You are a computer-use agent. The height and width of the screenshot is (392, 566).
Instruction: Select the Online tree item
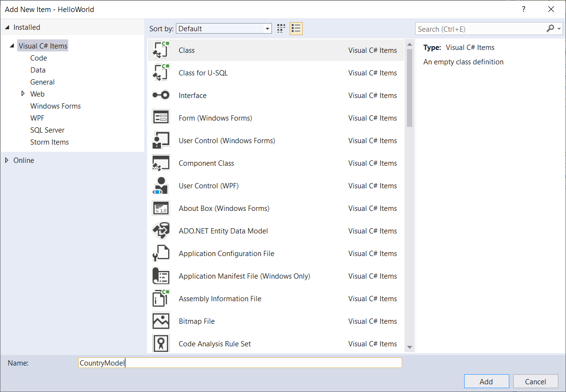(24, 160)
